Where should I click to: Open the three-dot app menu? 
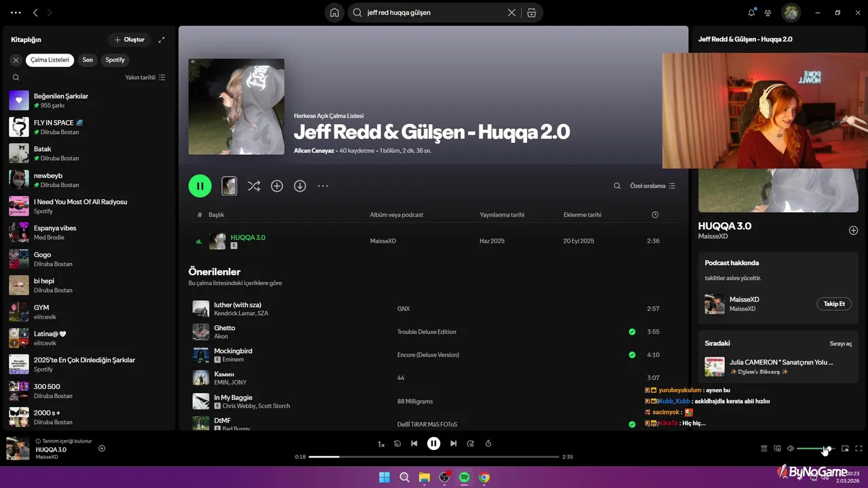tap(16, 12)
